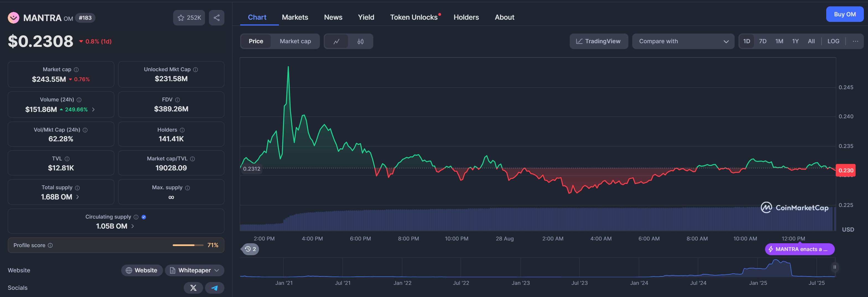
Task: Switch to the candlestick chart icon
Action: coord(360,41)
